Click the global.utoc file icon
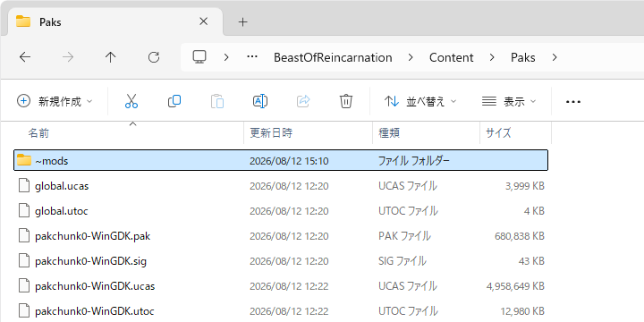Screen dimensions: 644x322 click(x=25, y=211)
